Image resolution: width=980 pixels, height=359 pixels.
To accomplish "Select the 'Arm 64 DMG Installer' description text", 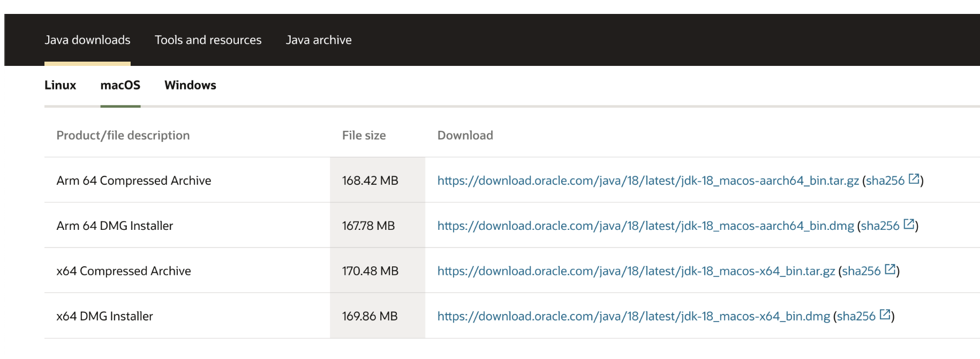I will pyautogui.click(x=115, y=226).
